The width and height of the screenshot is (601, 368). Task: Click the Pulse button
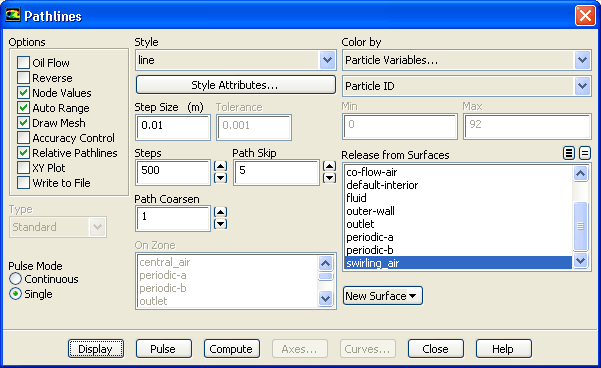point(163,349)
